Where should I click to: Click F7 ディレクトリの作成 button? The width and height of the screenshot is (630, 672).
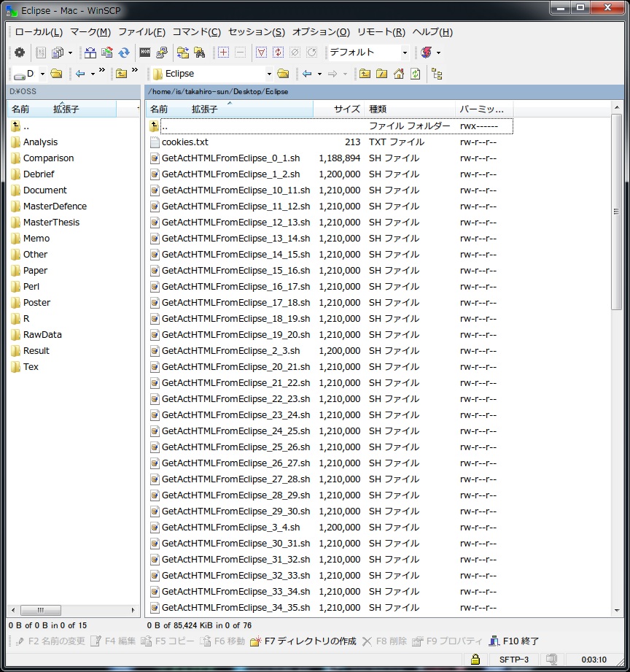point(303,641)
